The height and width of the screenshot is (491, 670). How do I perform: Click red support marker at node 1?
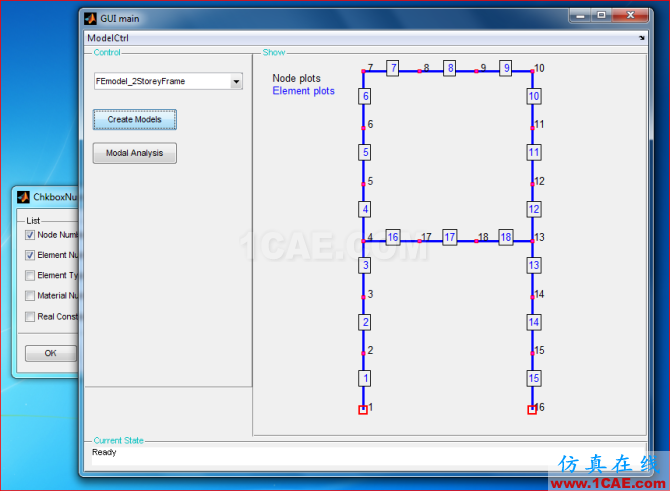tap(363, 410)
